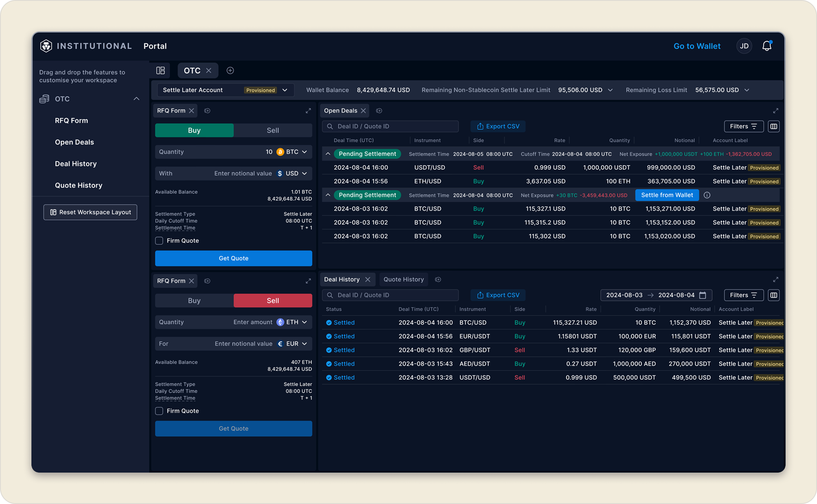Open the calendar date picker icon
The height and width of the screenshot is (504, 817).
pyautogui.click(x=703, y=295)
